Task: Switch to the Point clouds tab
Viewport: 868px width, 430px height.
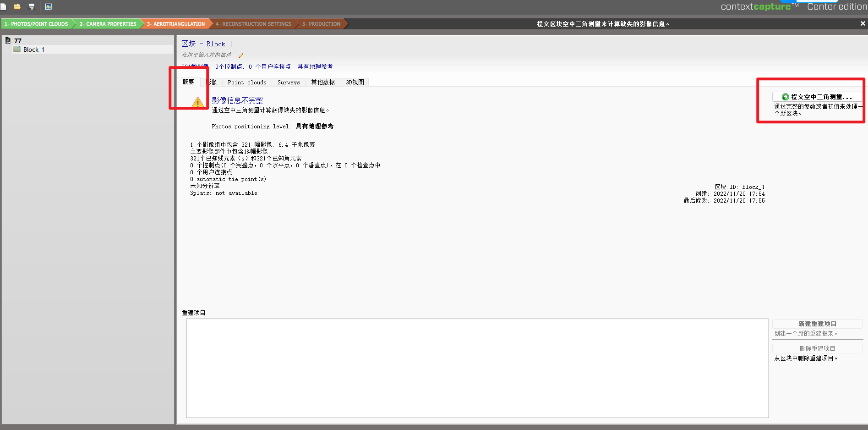Action: (247, 83)
